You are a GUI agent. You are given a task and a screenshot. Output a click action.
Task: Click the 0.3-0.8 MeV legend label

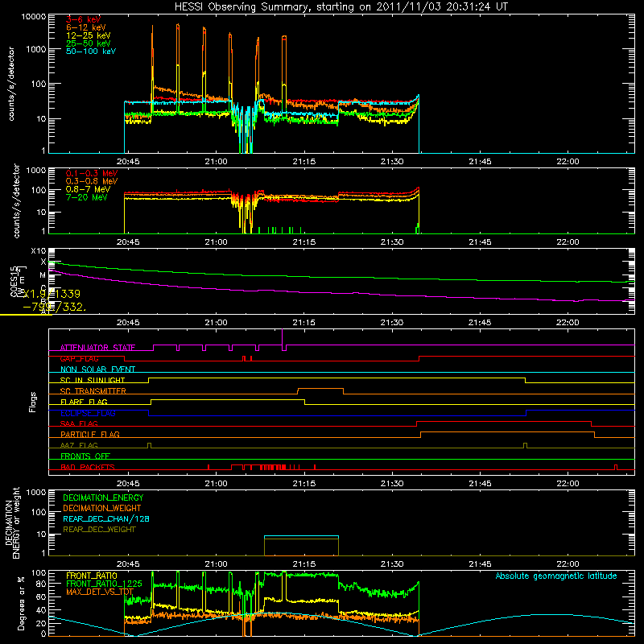[x=92, y=181]
